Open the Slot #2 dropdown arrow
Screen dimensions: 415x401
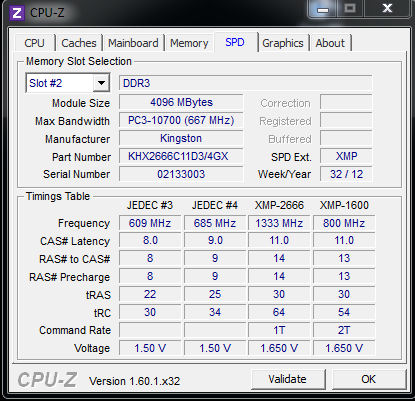(101, 83)
